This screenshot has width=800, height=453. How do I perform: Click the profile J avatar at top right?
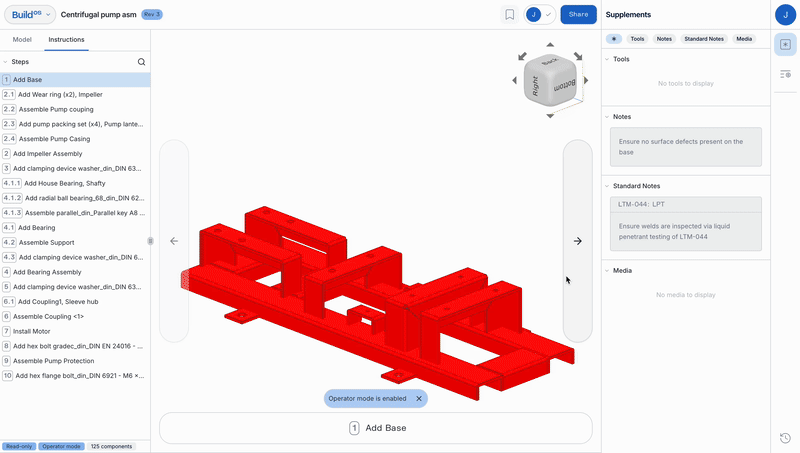tap(785, 15)
